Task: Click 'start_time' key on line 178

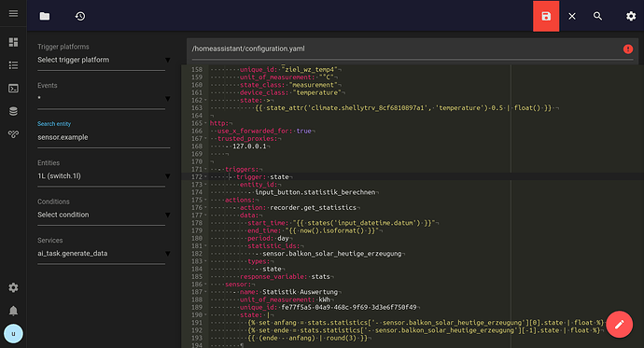Action: 267,223
